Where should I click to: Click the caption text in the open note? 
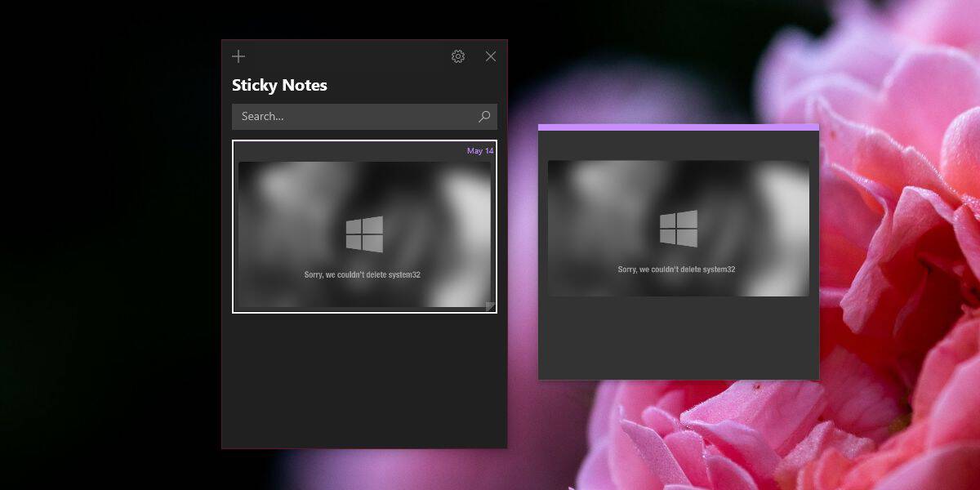[x=678, y=267]
